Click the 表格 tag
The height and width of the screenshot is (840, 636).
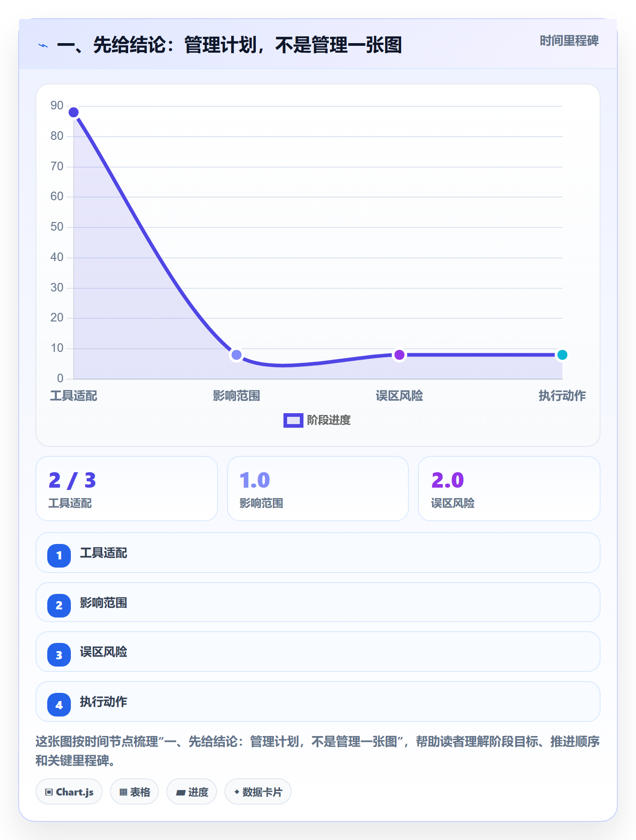[134, 792]
